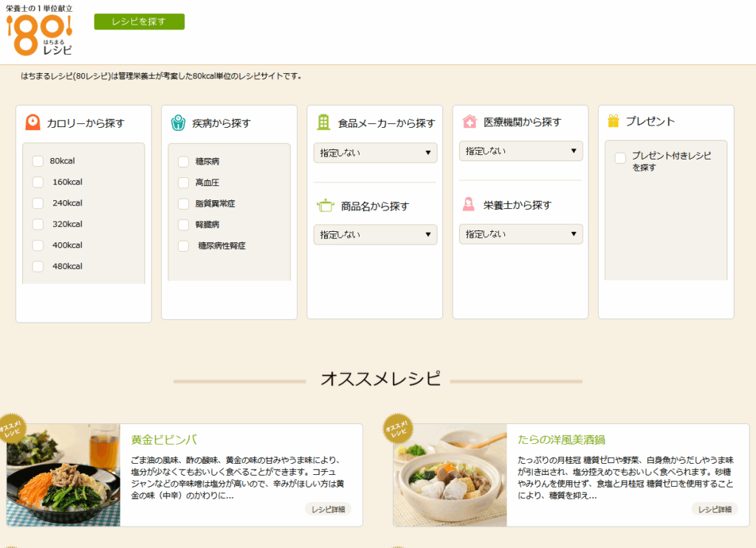Viewport: 756px width, 548px height.
Task: Click the present gift box icon
Action: 613,121
